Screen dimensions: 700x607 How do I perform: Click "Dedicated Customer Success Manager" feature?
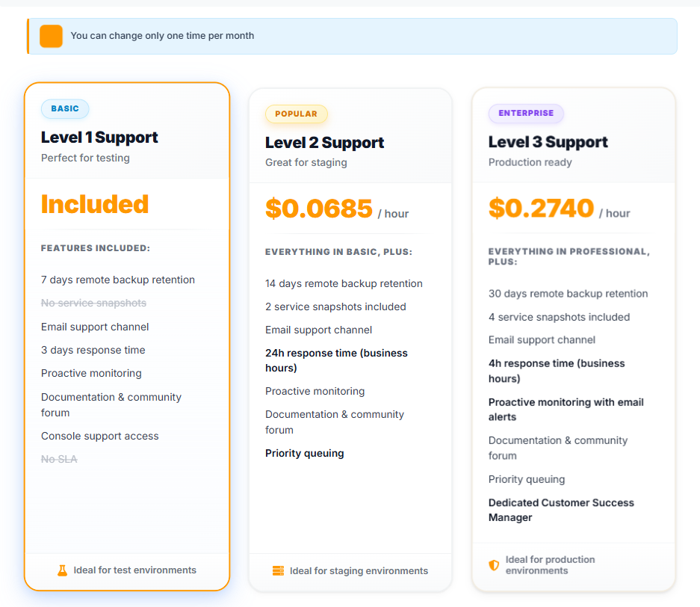pos(561,510)
